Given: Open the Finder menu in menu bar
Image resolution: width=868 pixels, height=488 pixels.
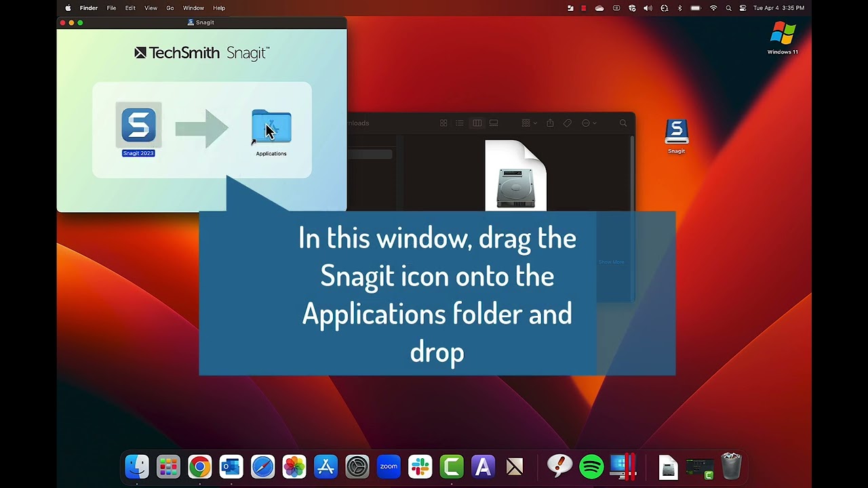Looking at the screenshot, I should 89,8.
